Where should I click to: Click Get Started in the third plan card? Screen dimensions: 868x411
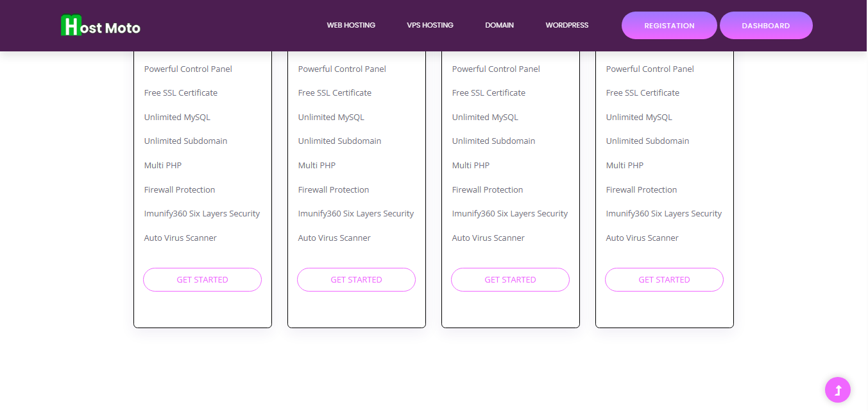tap(510, 280)
